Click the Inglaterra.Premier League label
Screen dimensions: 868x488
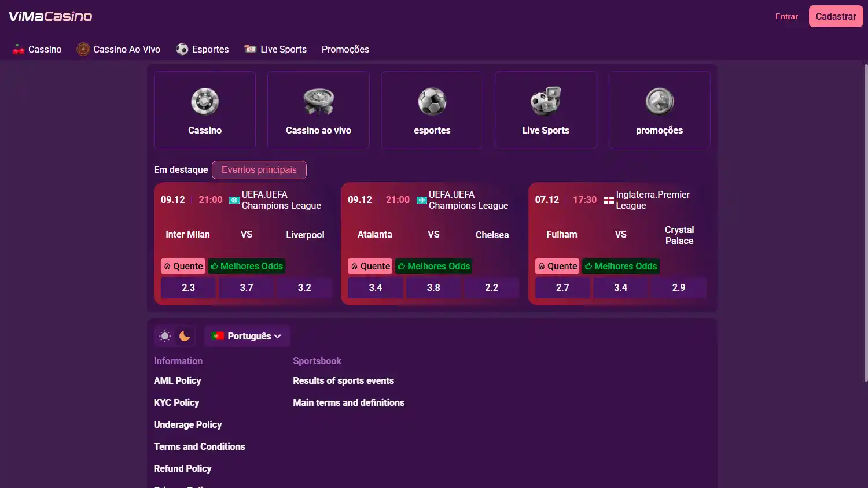point(653,200)
